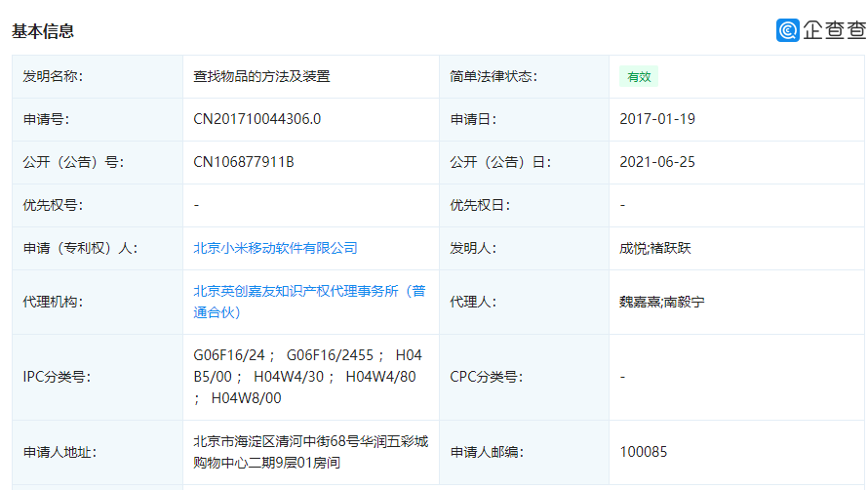The image size is (868, 490).
Task: Click the 申请人邮编 label
Action: [487, 452]
